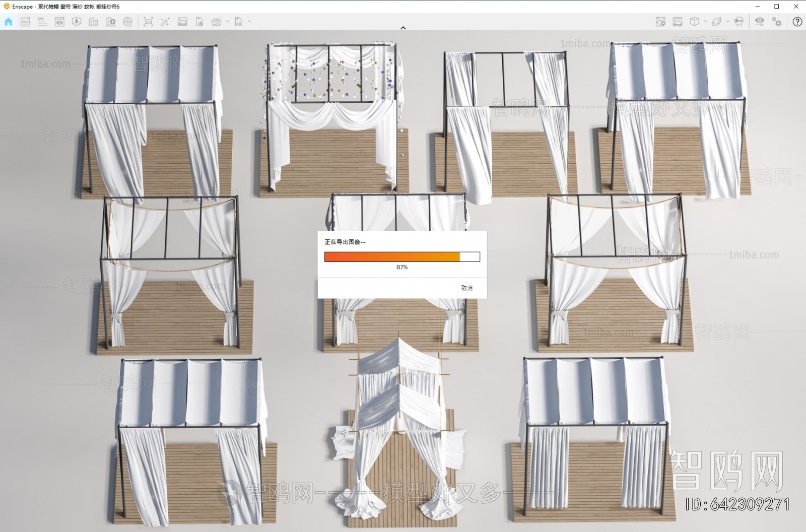Open the Asset Library buildings icon
Screen dimensions: 806x532
point(94,22)
